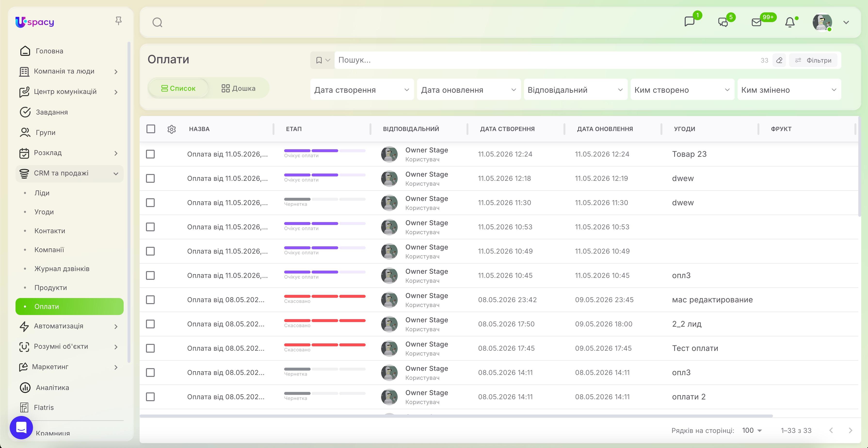Open table column settings gear
Screen dimensions: 868x448
[x=171, y=129]
